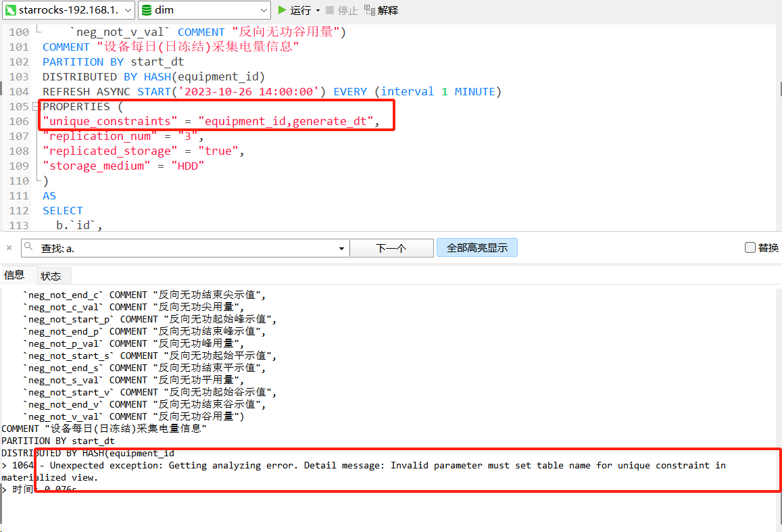782x532 pixels.
Task: Expand the dim database dropdown
Action: tap(264, 10)
